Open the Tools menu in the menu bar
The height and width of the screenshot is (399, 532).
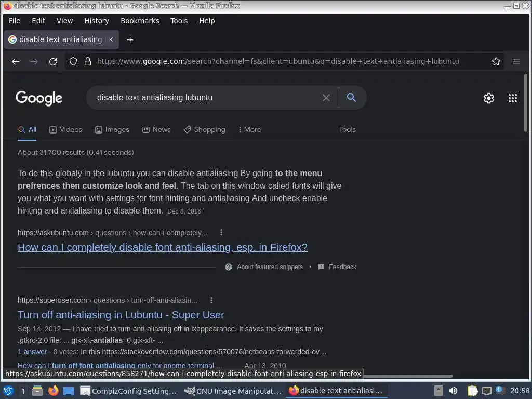pyautogui.click(x=179, y=21)
